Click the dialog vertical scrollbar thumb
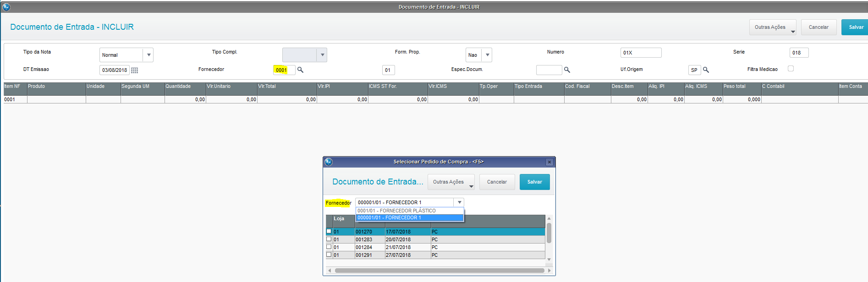The image size is (868, 282). pyautogui.click(x=549, y=233)
